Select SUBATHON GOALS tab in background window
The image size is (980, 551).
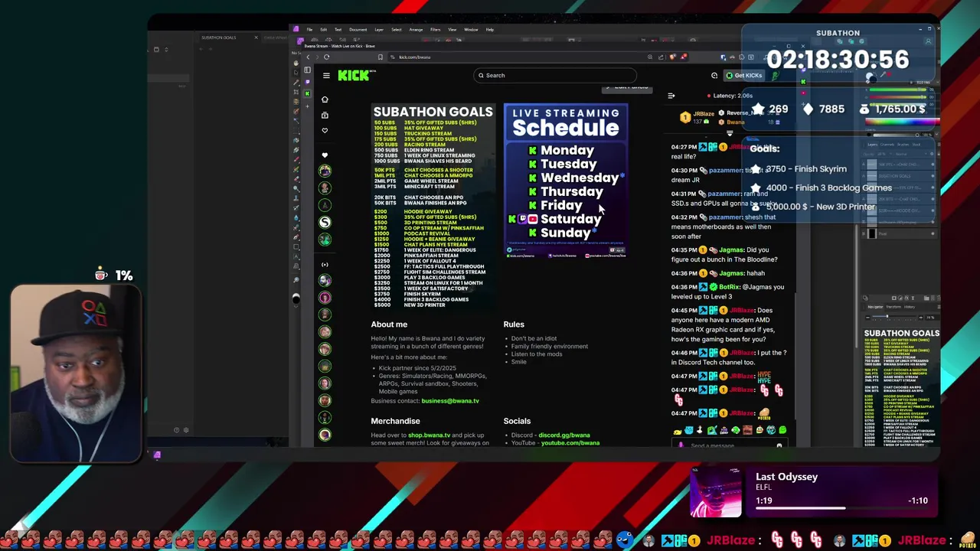click(218, 37)
